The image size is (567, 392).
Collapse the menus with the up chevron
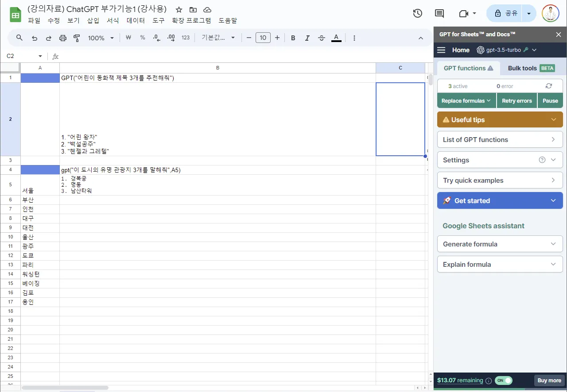[421, 38]
